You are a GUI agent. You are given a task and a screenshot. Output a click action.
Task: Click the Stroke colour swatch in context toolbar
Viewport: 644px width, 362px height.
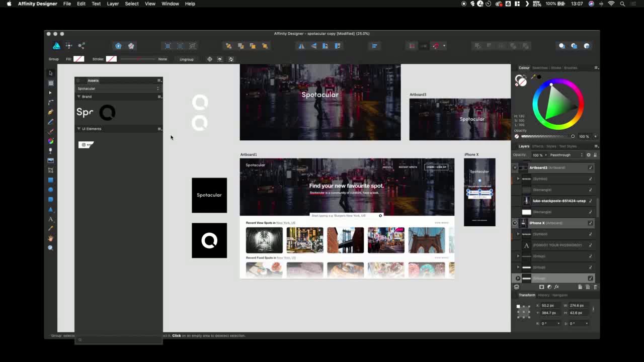pos(111,59)
